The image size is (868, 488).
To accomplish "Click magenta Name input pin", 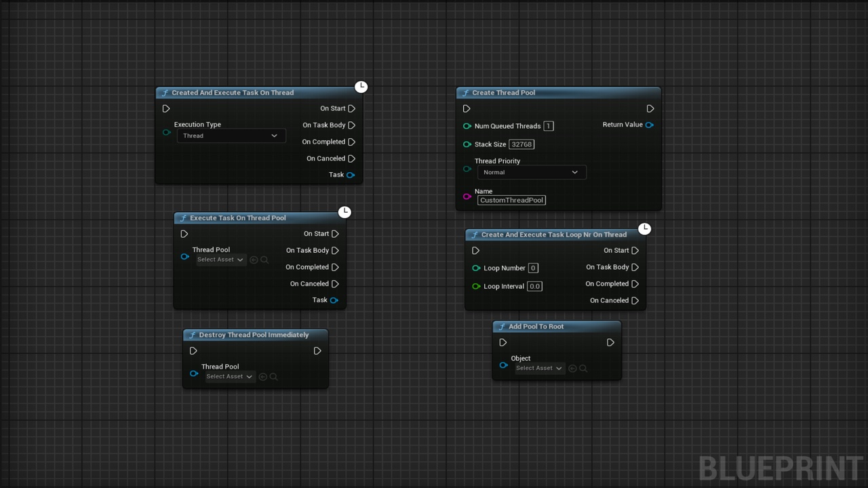I will click(x=467, y=197).
